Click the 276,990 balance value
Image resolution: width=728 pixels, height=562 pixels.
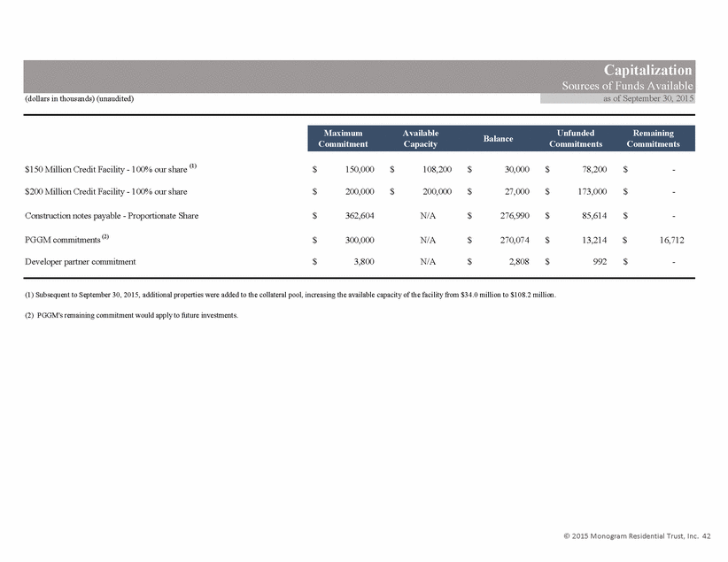(x=515, y=216)
